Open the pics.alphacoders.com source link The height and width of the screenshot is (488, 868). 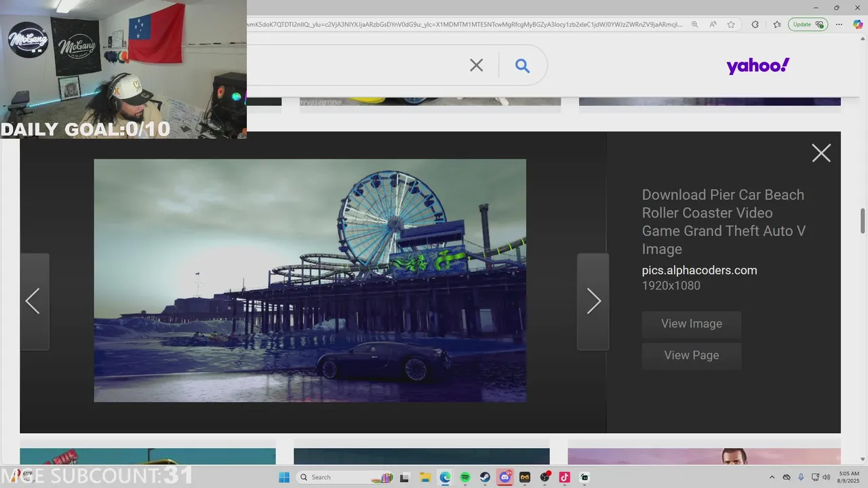click(x=699, y=270)
